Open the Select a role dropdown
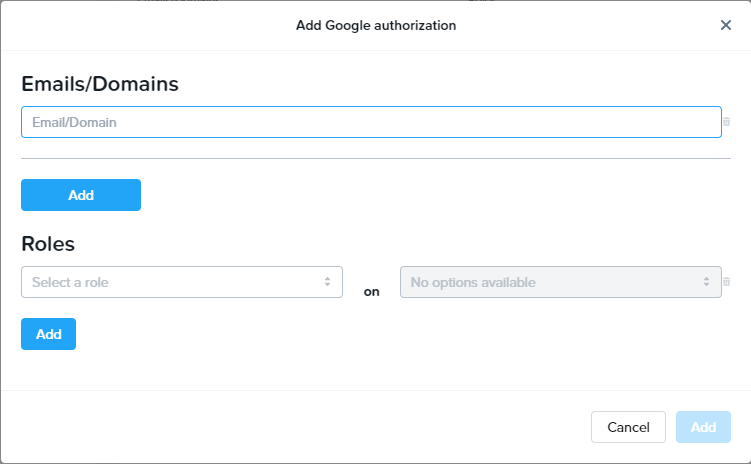Image resolution: width=751 pixels, height=464 pixels. tap(182, 282)
